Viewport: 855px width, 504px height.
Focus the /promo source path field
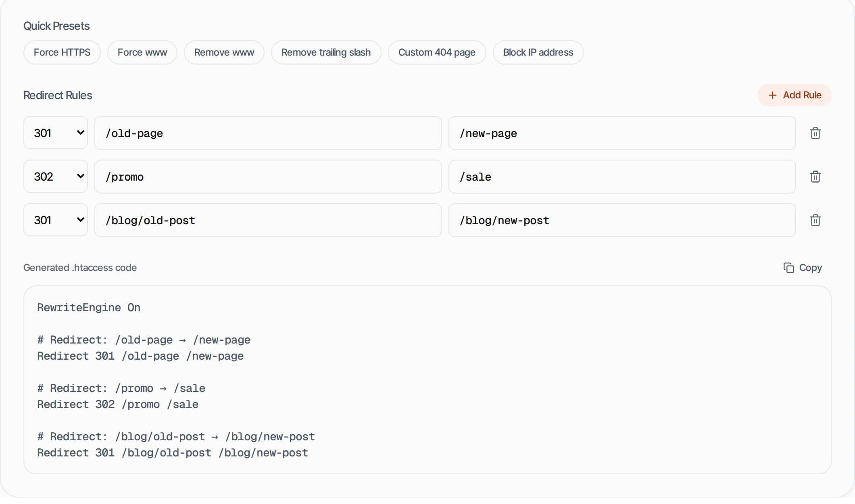pos(268,177)
